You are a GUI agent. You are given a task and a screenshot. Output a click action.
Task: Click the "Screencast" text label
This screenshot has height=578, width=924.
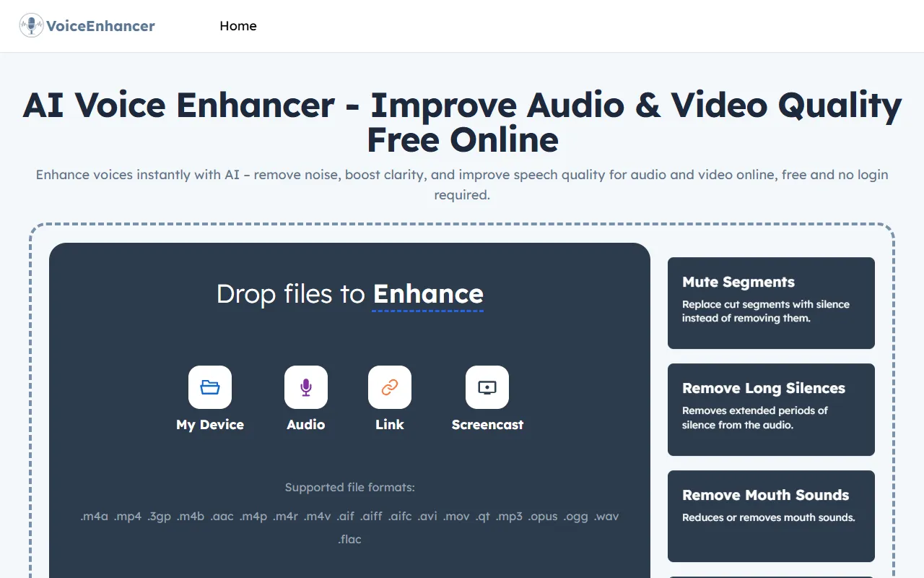(487, 425)
